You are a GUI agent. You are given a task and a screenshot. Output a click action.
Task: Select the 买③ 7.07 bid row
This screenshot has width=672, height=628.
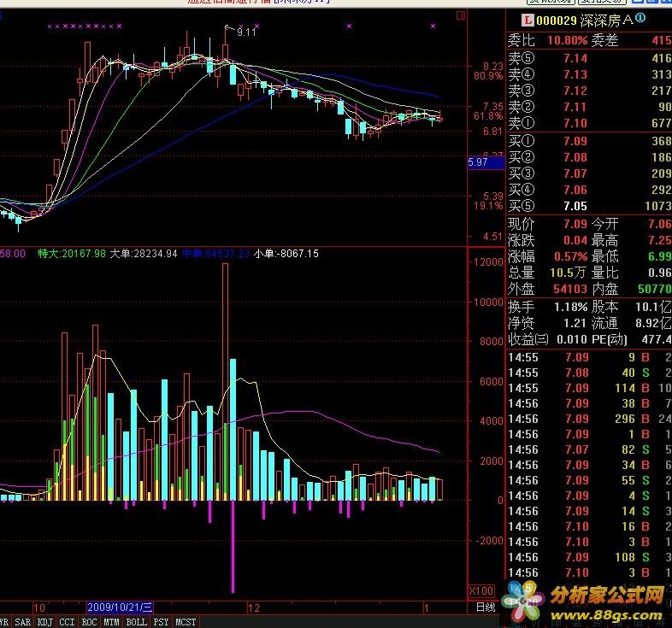pos(589,174)
